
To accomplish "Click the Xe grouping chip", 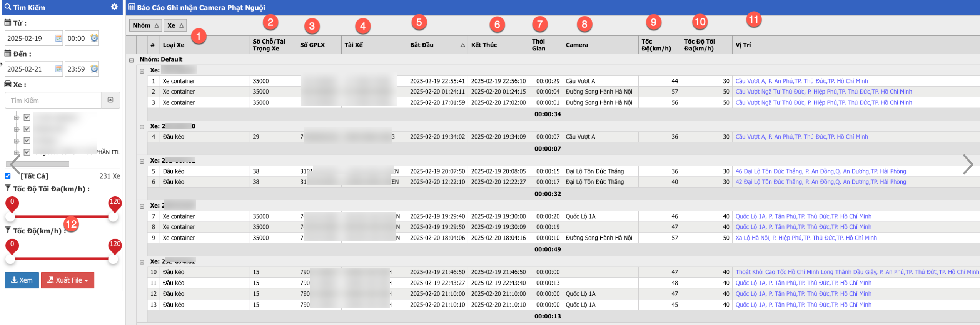I will tap(175, 25).
